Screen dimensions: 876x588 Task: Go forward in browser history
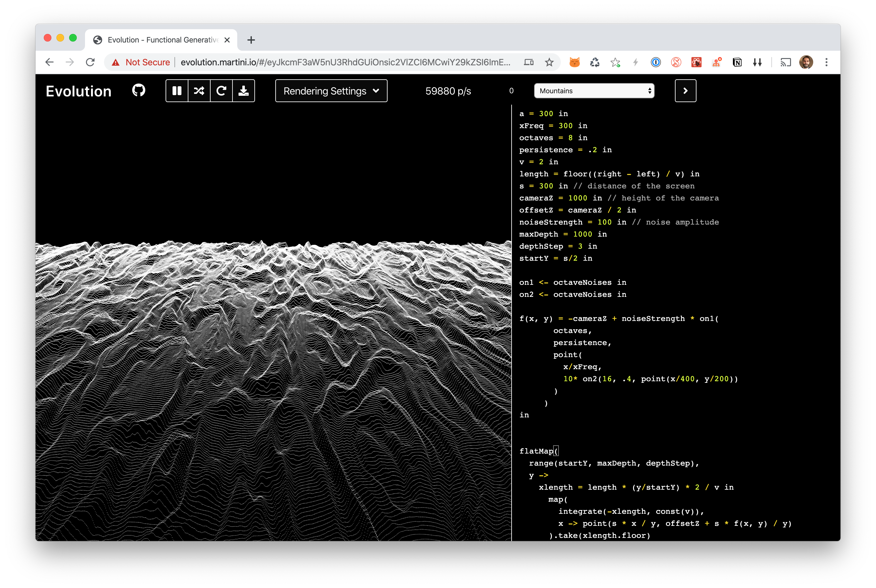tap(70, 62)
